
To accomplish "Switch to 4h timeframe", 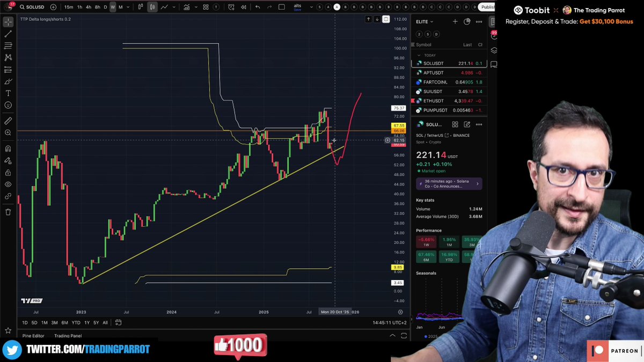I will tap(89, 7).
